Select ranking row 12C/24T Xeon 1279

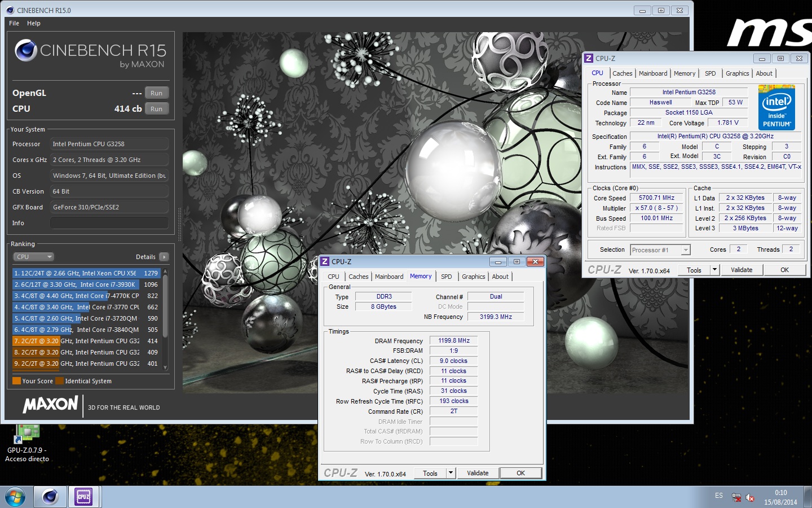click(x=86, y=273)
